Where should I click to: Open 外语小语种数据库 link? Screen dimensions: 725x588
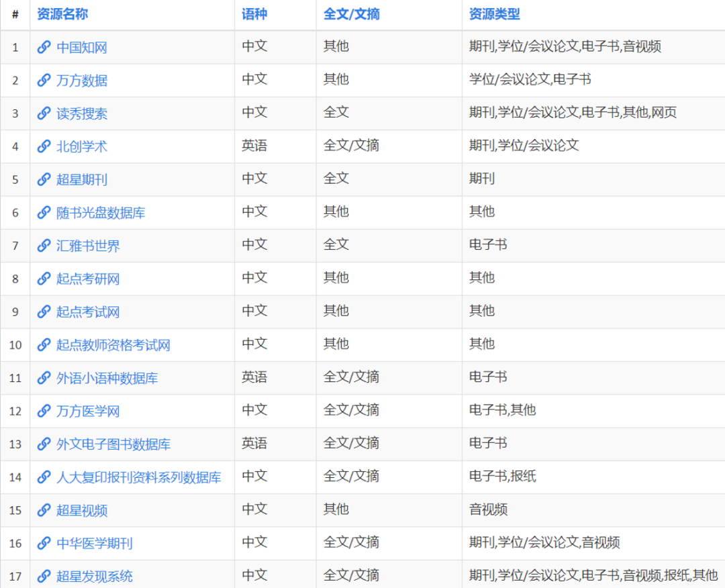pos(107,378)
